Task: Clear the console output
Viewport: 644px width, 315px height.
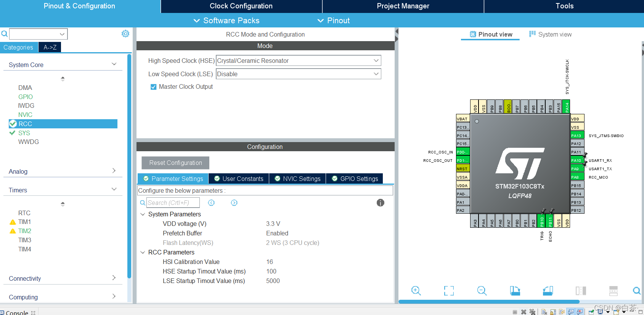Action: click(544, 312)
